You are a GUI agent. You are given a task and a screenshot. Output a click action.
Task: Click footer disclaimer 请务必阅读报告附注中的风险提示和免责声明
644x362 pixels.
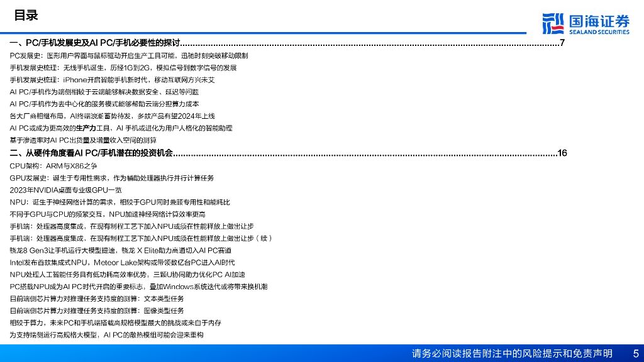click(512, 353)
